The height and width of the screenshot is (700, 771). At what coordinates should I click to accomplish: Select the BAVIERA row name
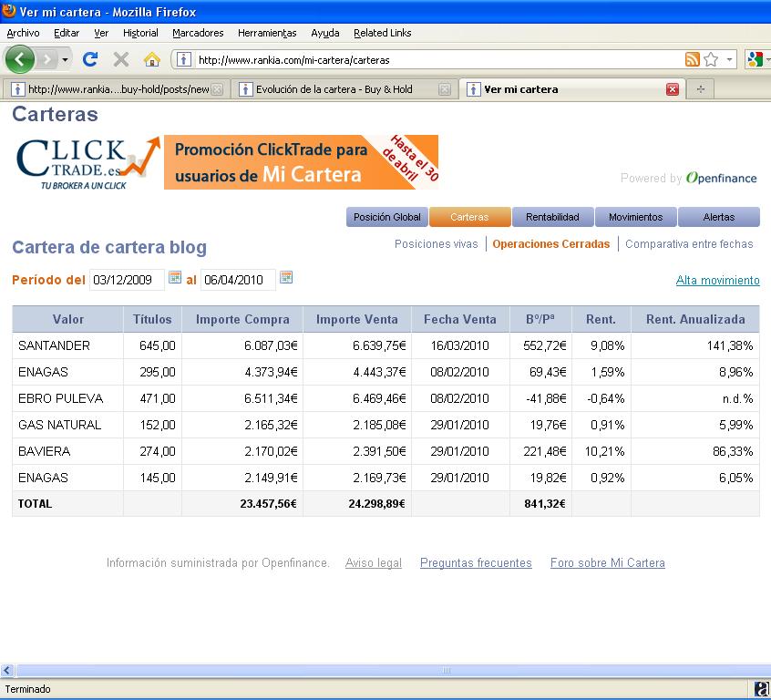coord(45,451)
